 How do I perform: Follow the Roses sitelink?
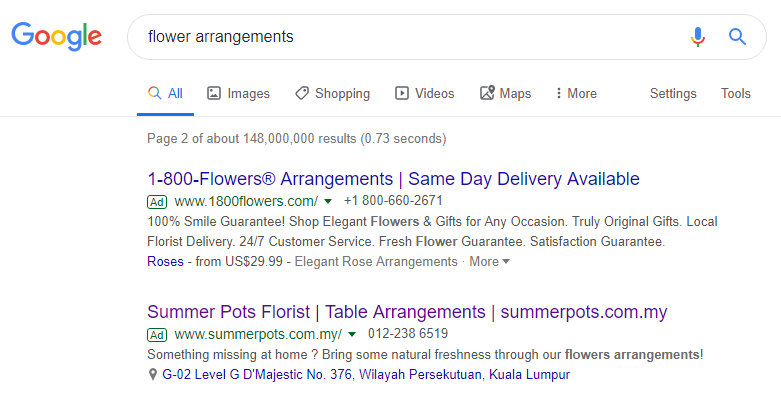coord(165,262)
